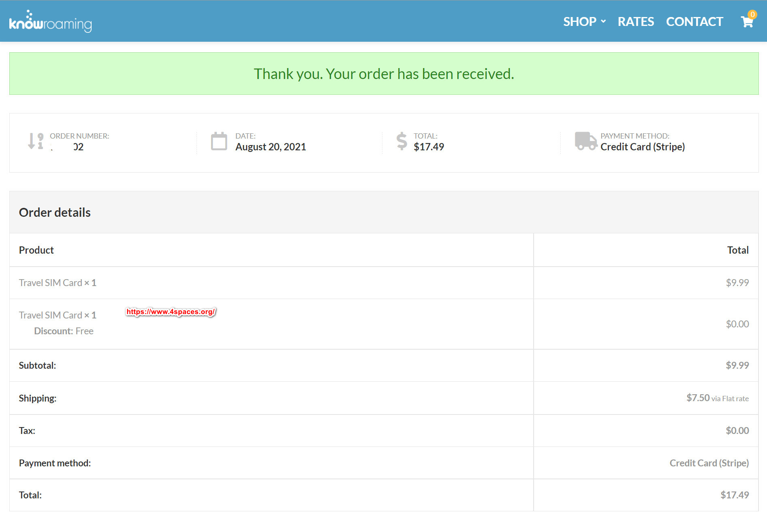Expand the SHOP dropdown menu
The image size is (767, 532).
[584, 21]
